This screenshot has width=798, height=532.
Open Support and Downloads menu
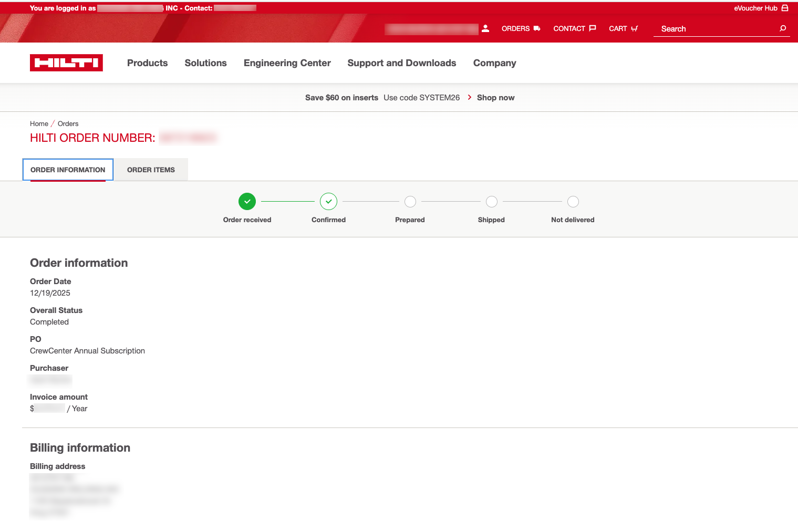coord(402,63)
